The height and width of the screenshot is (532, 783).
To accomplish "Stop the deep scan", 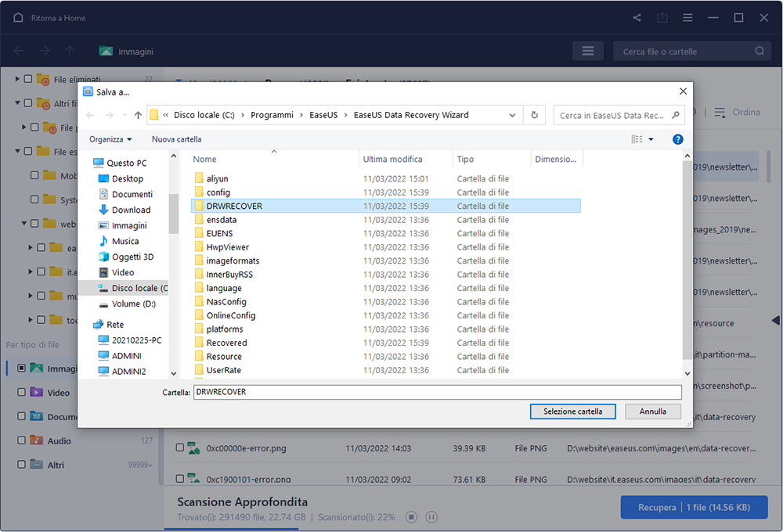I will 411,517.
